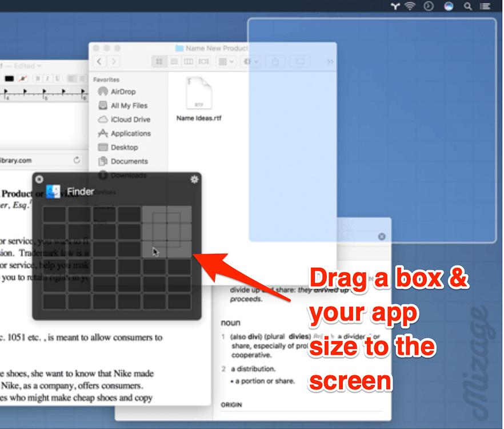
Task: Open Applications in the Finder sidebar
Action: pos(124,133)
